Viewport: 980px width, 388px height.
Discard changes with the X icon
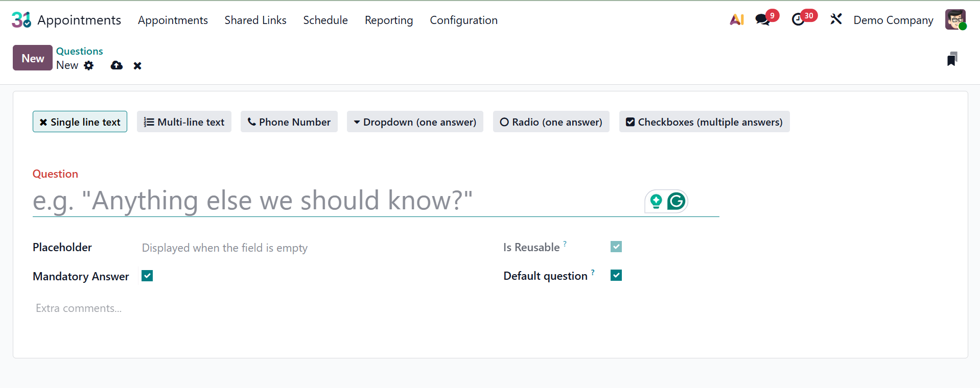137,66
